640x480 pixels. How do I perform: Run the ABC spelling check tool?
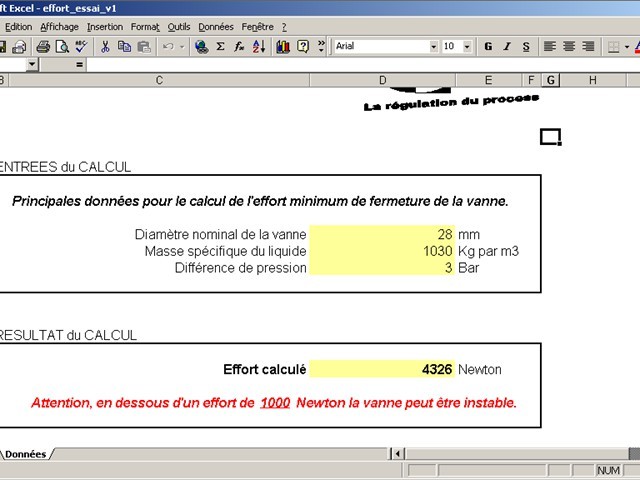[x=81, y=47]
